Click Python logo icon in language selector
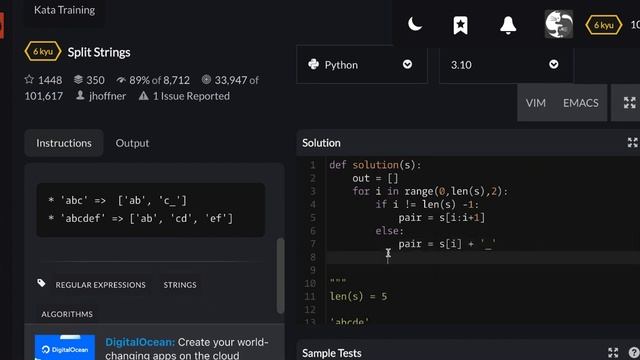This screenshot has width=640, height=360. tap(313, 64)
